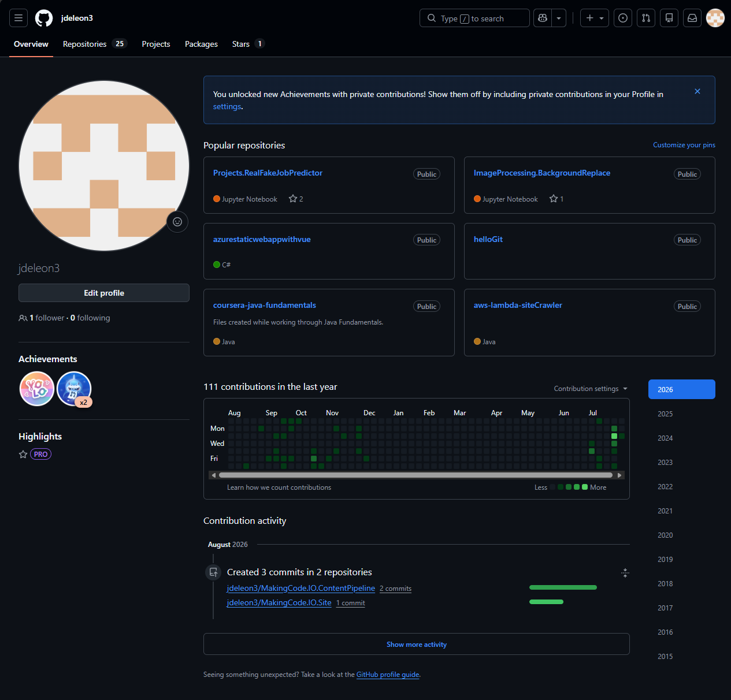Open jdeleon3/MakingCode.IO.Site link
Image resolution: width=731 pixels, height=700 pixels.
(279, 602)
